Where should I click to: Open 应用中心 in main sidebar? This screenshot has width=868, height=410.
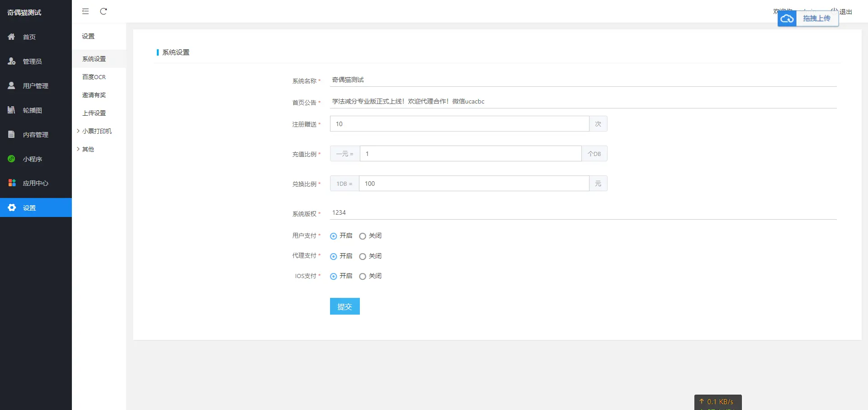pyautogui.click(x=36, y=183)
